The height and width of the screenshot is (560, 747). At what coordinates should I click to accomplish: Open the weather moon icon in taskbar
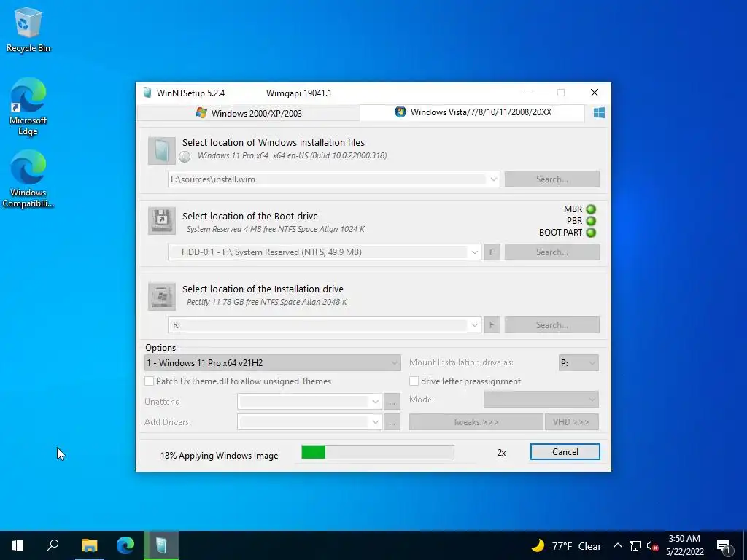point(538,545)
